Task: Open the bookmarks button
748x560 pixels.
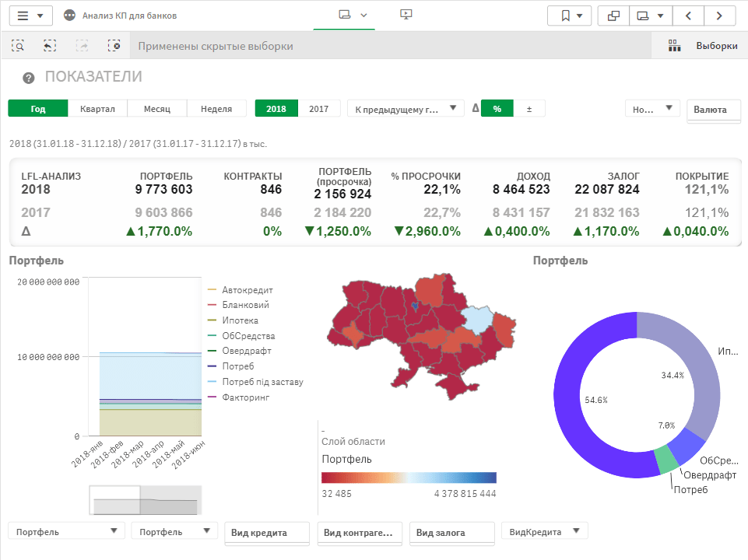Action: (569, 16)
